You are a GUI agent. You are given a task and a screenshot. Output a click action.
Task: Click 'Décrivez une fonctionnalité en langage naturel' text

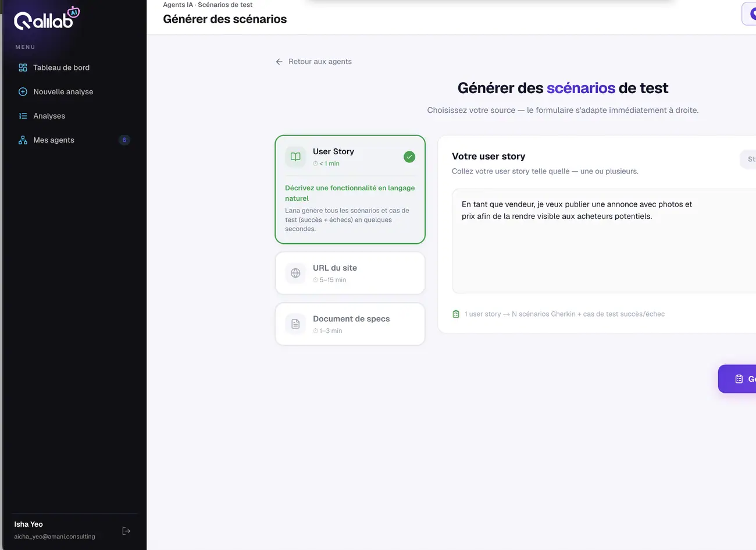[x=350, y=193]
